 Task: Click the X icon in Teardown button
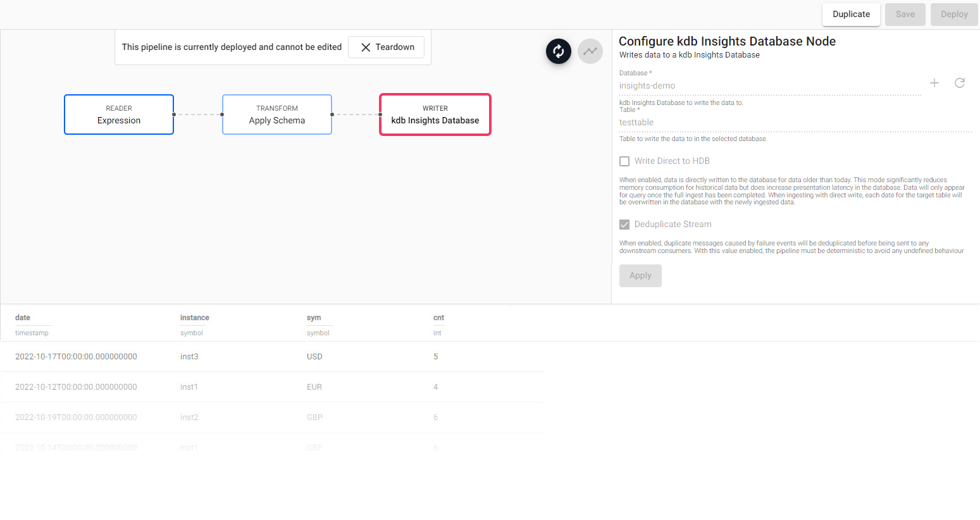[365, 47]
